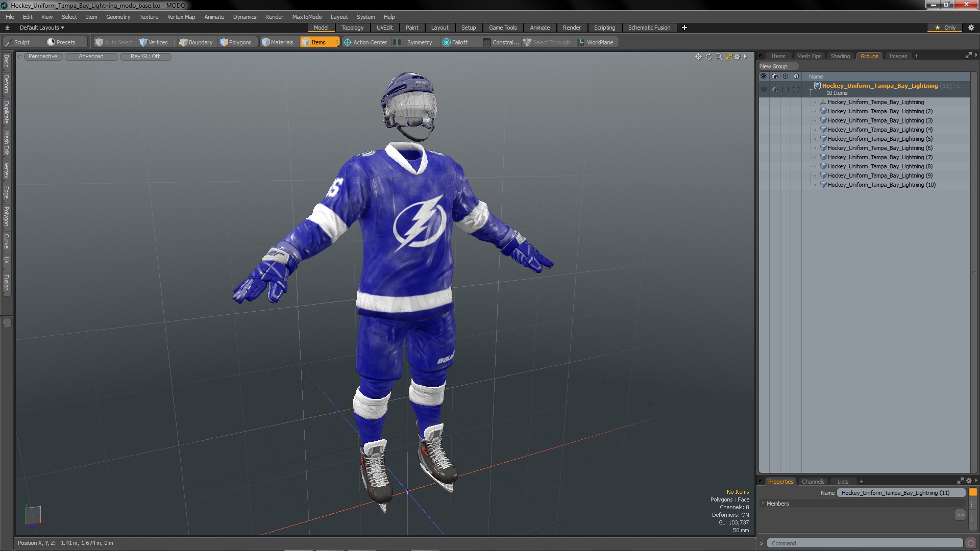Click the locator item icon of first Hockey_Uniform row
This screenshot has width=980, height=551.
click(823, 102)
